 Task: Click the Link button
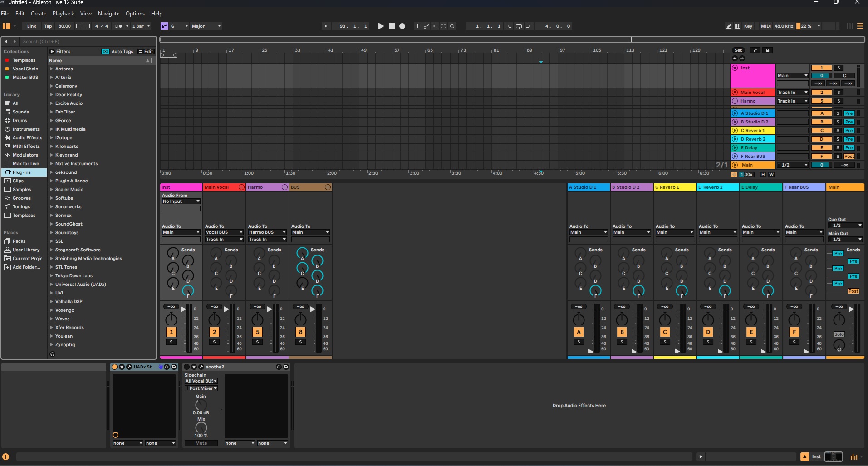click(32, 26)
